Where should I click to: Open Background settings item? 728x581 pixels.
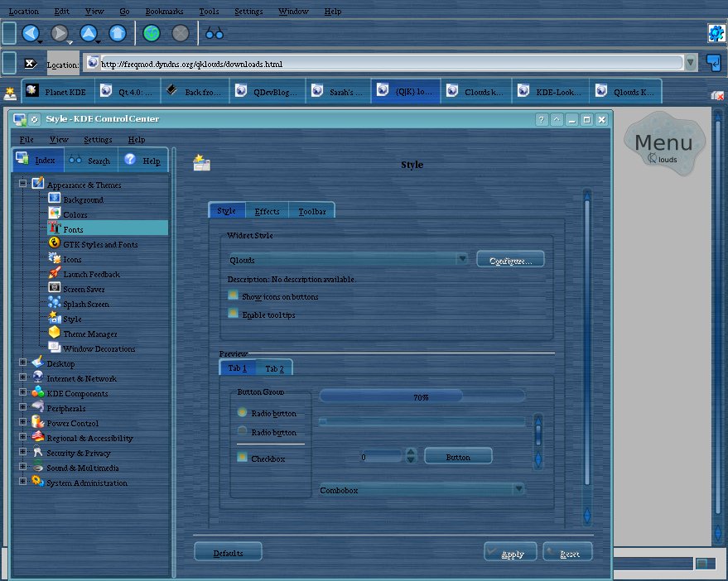[x=83, y=199]
